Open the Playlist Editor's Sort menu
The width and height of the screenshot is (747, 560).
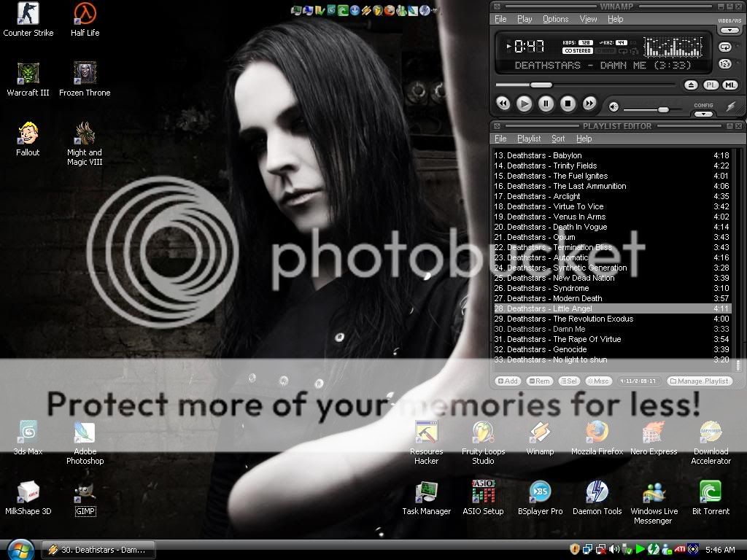coord(558,139)
